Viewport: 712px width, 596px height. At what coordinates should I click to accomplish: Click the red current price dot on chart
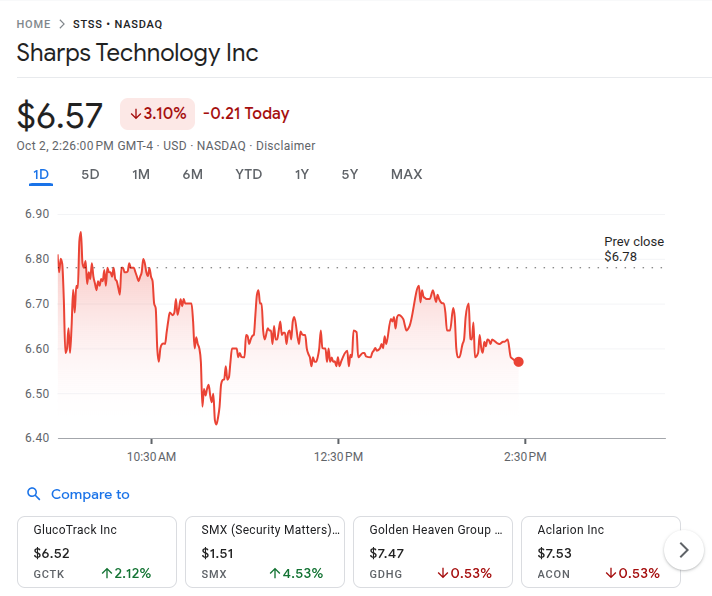click(x=518, y=362)
